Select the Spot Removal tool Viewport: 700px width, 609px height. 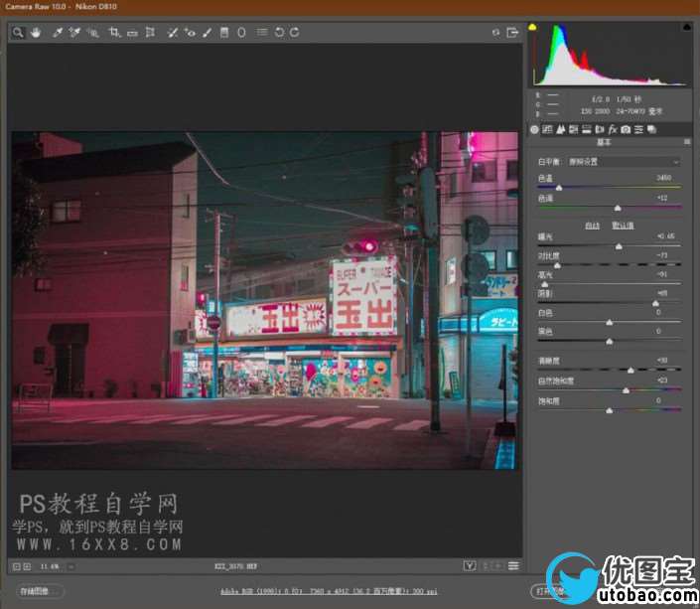click(x=172, y=33)
